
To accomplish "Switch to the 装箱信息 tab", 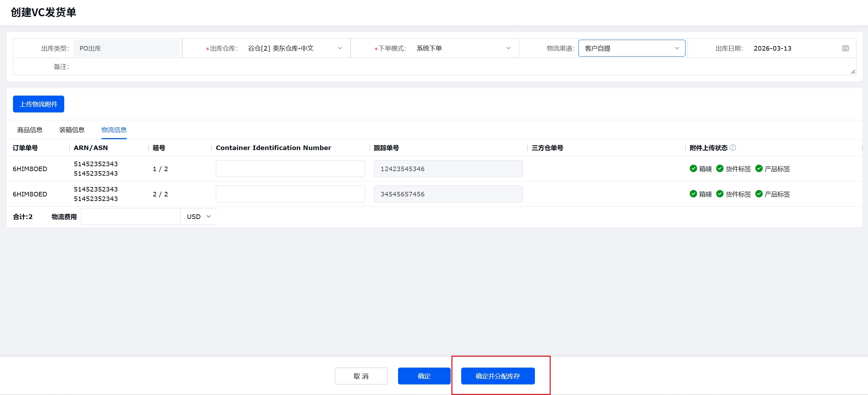I will coord(72,130).
